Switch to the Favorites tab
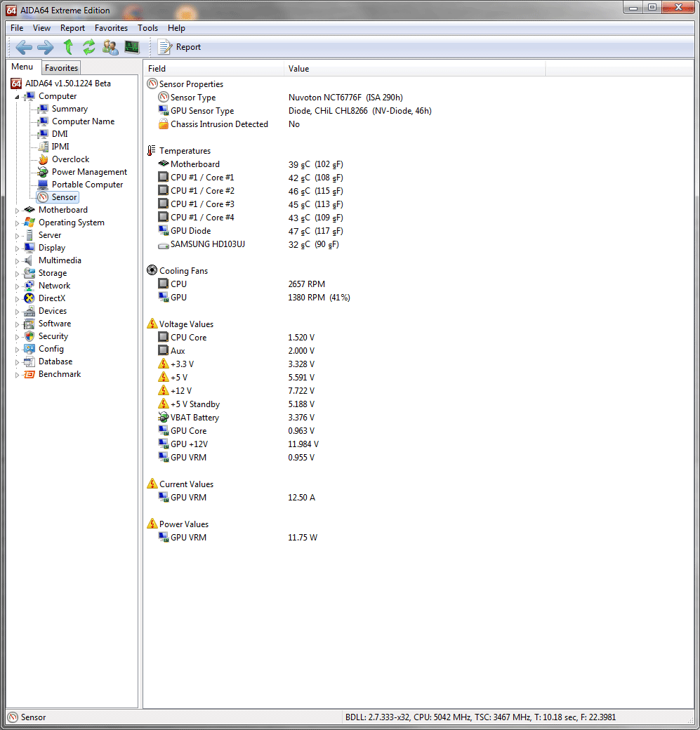The image size is (700, 730). pos(61,68)
